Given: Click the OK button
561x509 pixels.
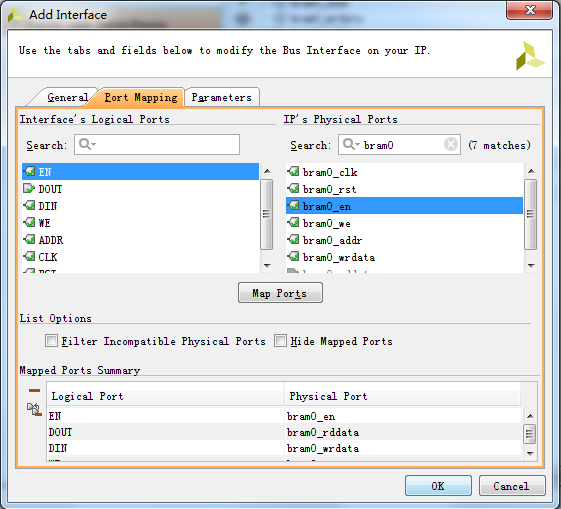Looking at the screenshot, I should pos(438,486).
